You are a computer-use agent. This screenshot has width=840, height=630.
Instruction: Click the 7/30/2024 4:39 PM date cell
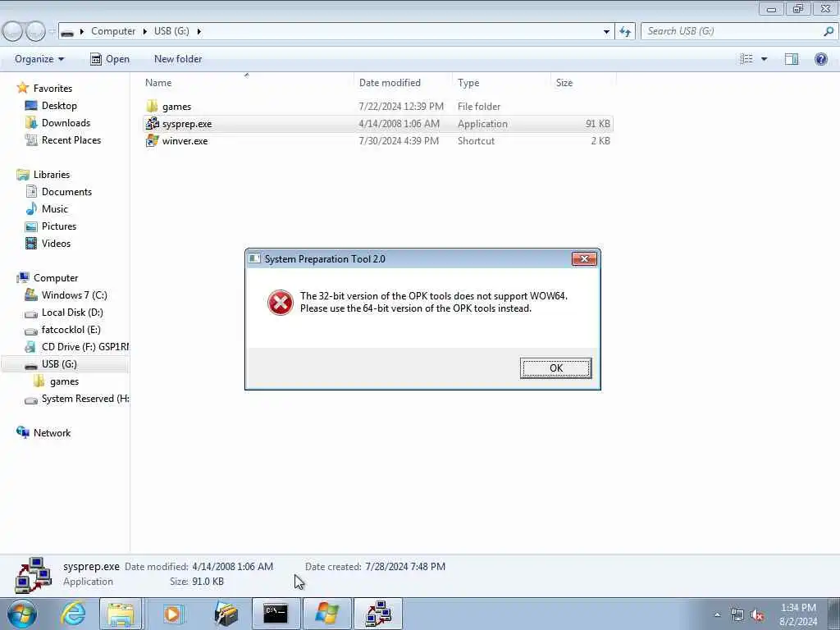(x=399, y=141)
